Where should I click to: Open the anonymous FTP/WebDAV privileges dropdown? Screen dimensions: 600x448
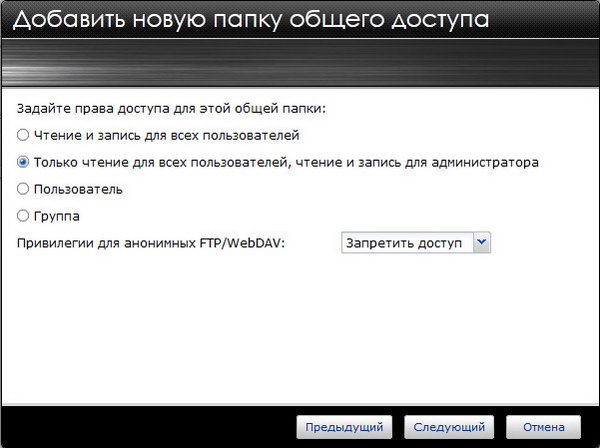[x=415, y=242]
